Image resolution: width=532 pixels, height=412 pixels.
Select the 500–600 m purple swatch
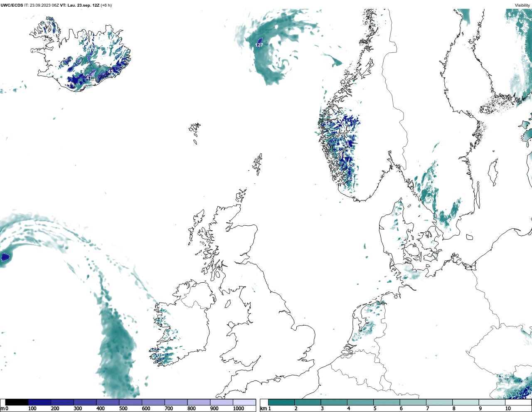click(x=131, y=402)
